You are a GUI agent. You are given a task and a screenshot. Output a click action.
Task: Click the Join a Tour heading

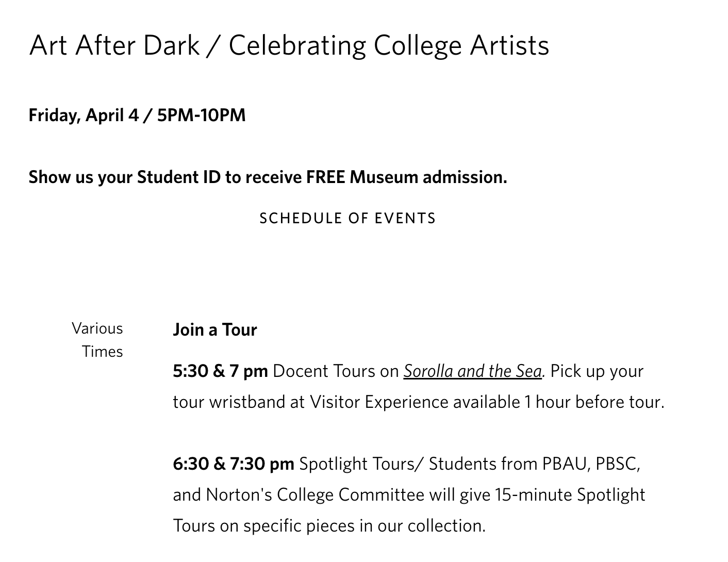tap(214, 330)
